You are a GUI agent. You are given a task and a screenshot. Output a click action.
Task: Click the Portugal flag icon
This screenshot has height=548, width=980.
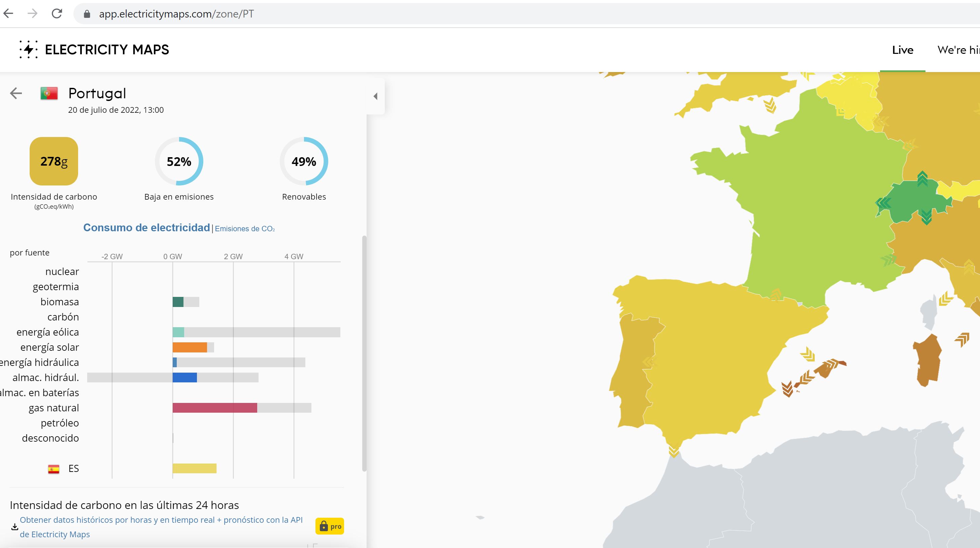pos(49,93)
